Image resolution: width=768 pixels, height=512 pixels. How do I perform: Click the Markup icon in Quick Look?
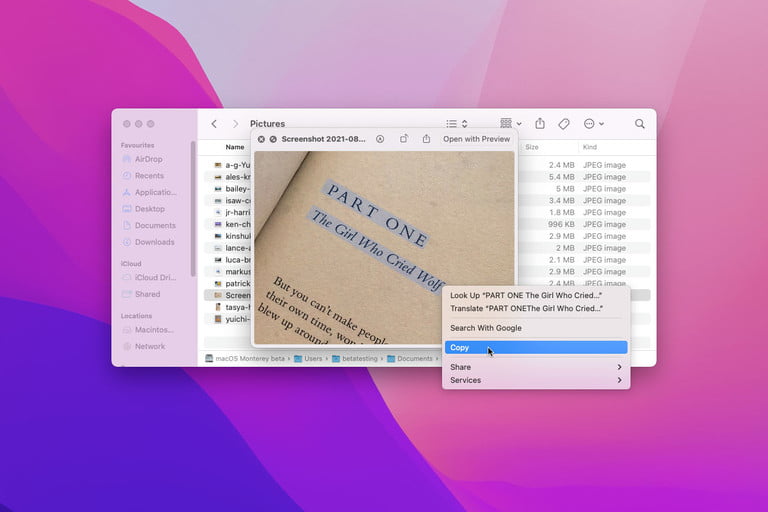pos(380,139)
